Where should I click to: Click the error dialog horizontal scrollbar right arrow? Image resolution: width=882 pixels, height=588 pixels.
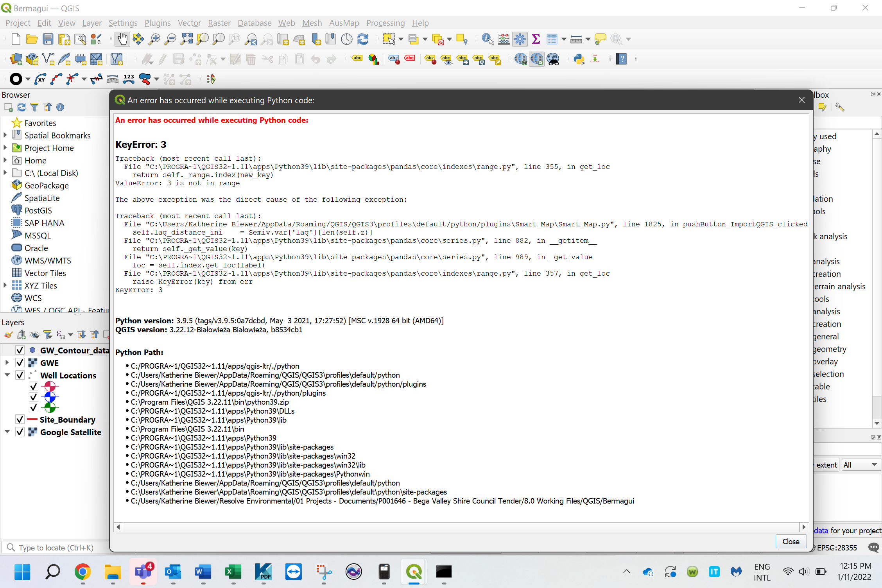point(804,527)
